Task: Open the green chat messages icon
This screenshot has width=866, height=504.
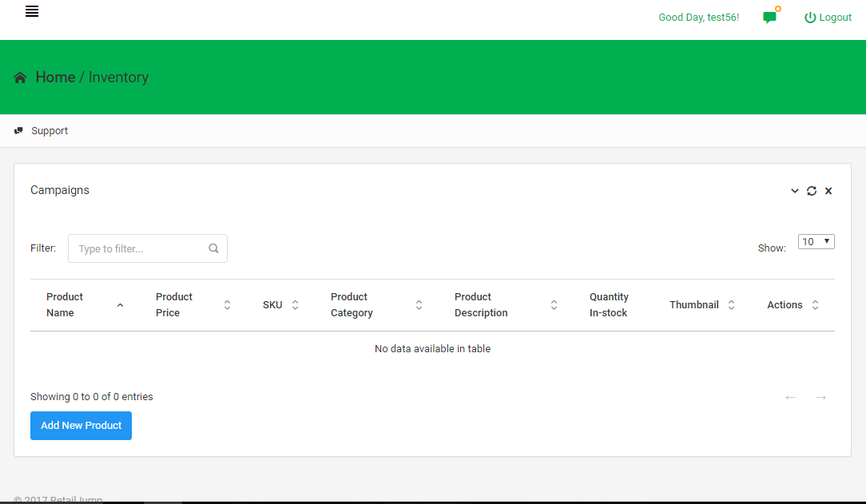Action: click(769, 17)
